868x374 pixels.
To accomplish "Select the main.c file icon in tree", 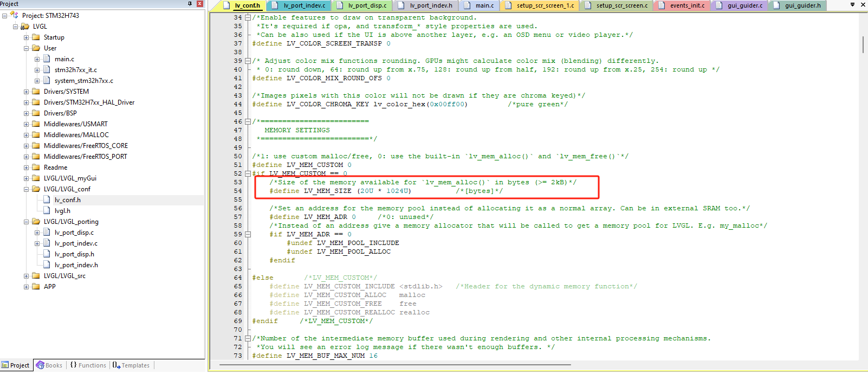I will 47,59.
